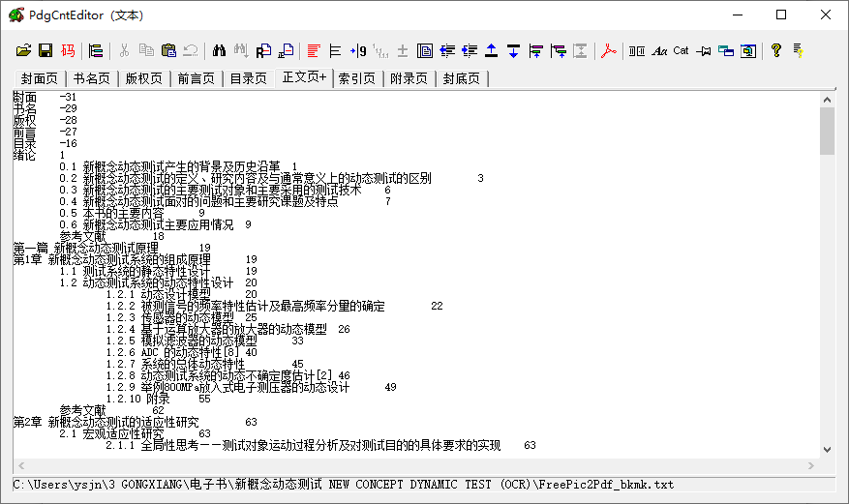
Task: Click the move line up arrow icon
Action: tap(491, 51)
